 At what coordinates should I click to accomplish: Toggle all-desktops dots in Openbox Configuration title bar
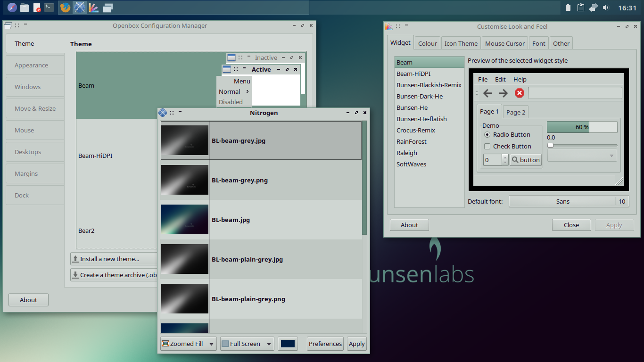click(x=17, y=25)
